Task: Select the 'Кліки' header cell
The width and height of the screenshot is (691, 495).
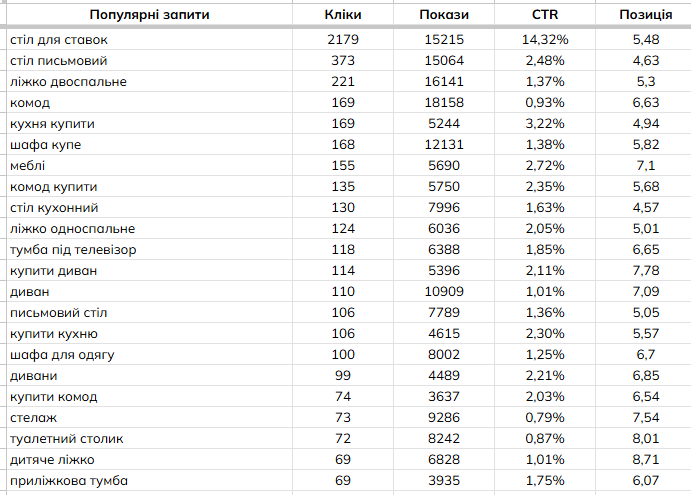Action: (x=343, y=15)
